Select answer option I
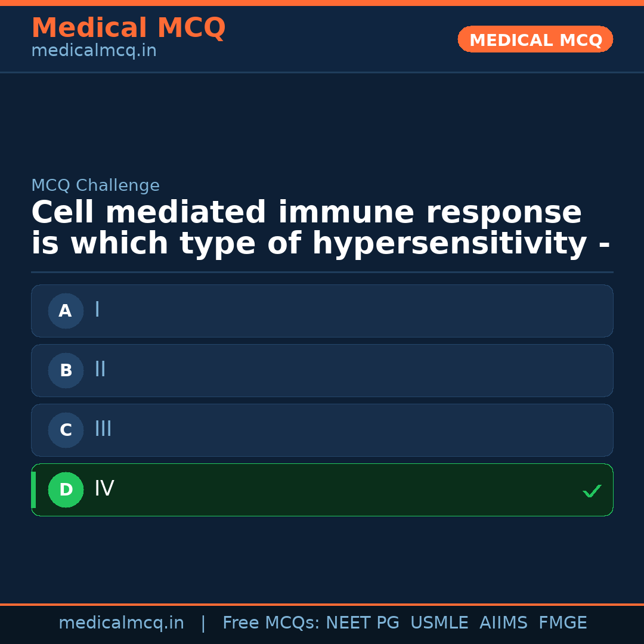 (322, 311)
